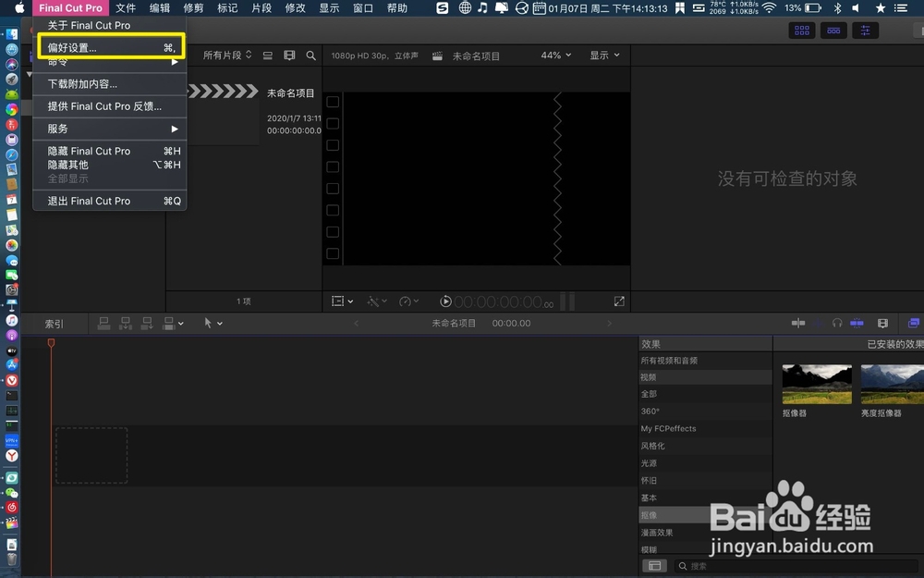Toggle the inspector sliders button
The width and height of the screenshot is (924, 578).
coord(865,31)
